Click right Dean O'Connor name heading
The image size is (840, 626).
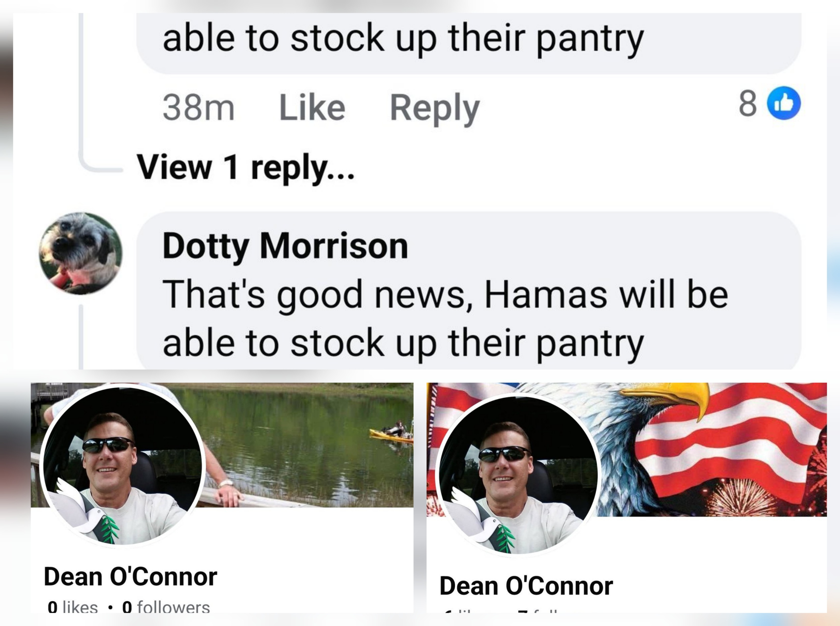(x=526, y=586)
